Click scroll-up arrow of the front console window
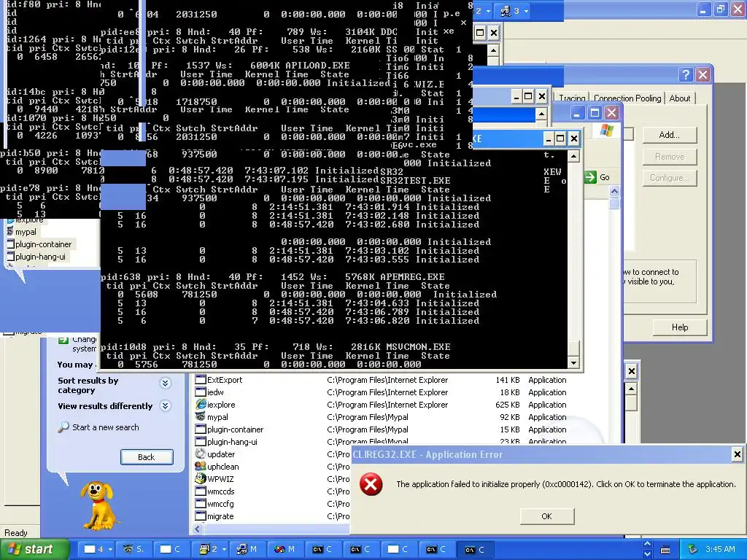 [573, 156]
